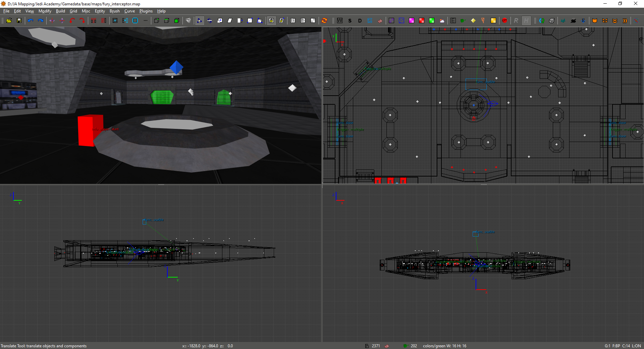Click the magenta checkered filter icon
Screen dimensions: 644x349
coord(412,20)
